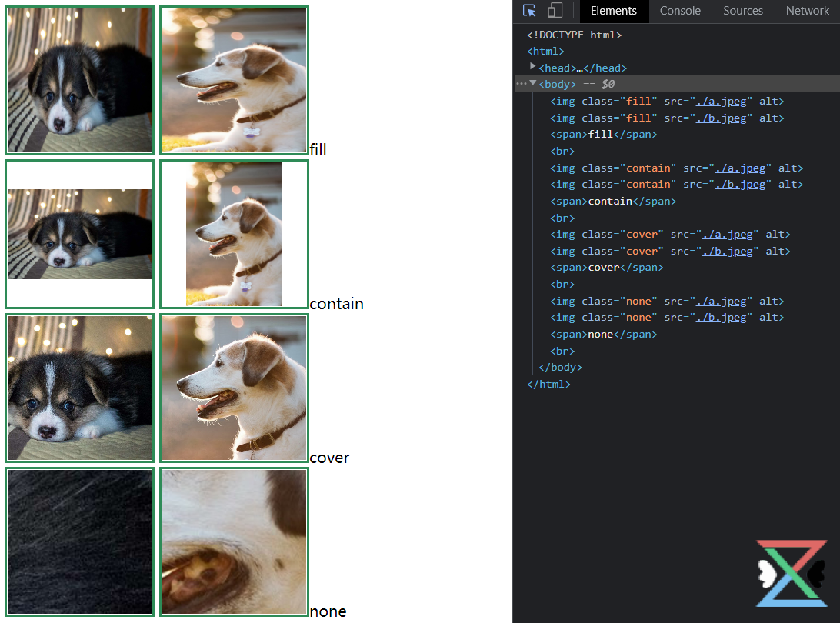Select the closing </body> tag
The height and width of the screenshot is (623, 840).
click(x=560, y=368)
